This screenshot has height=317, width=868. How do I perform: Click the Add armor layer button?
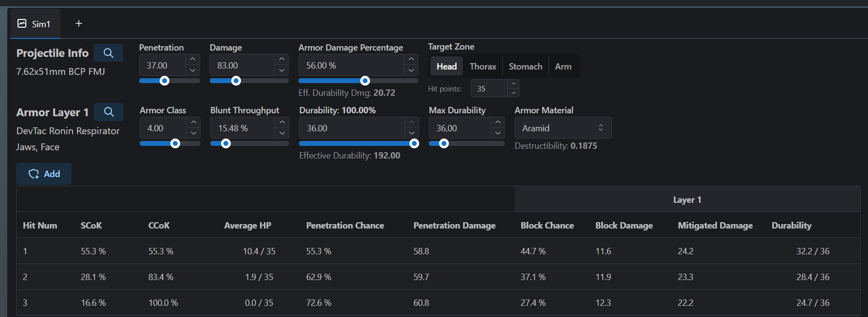pyautogui.click(x=44, y=174)
